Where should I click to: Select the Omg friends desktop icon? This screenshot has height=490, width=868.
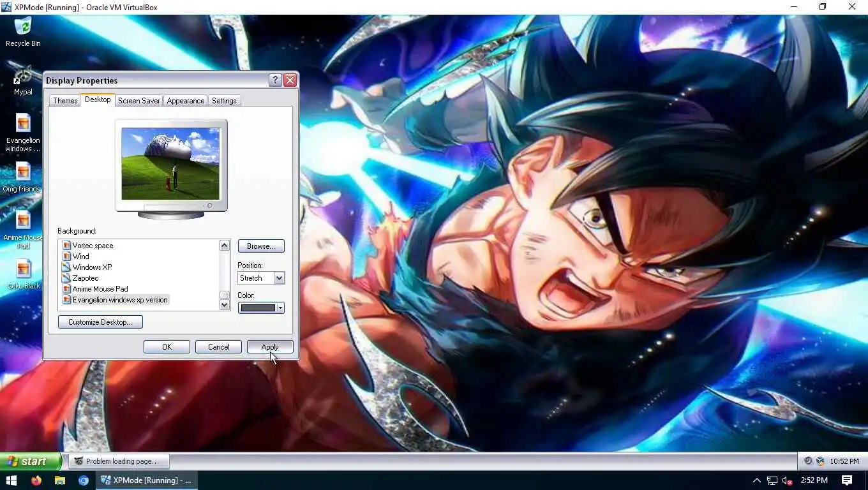[23, 172]
